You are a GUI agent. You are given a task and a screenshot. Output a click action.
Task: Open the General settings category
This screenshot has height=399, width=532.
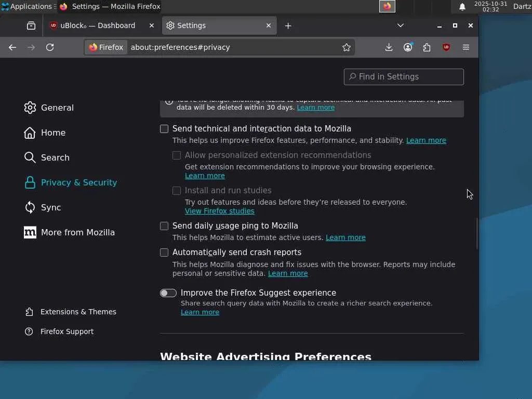click(57, 108)
